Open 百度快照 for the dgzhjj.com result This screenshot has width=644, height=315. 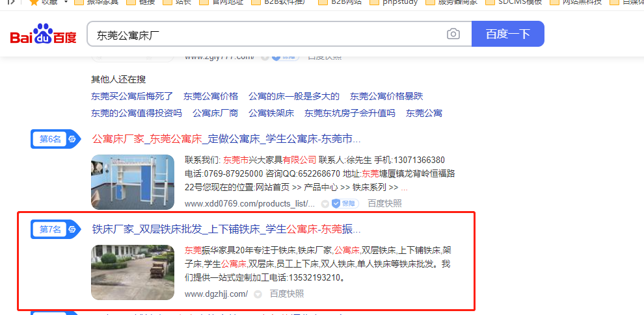(286, 294)
